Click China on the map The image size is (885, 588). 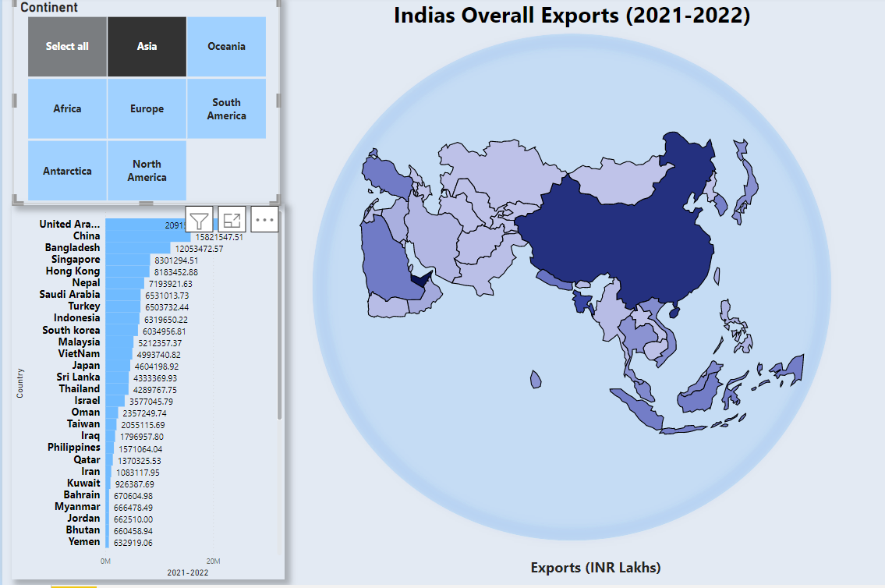(624, 234)
